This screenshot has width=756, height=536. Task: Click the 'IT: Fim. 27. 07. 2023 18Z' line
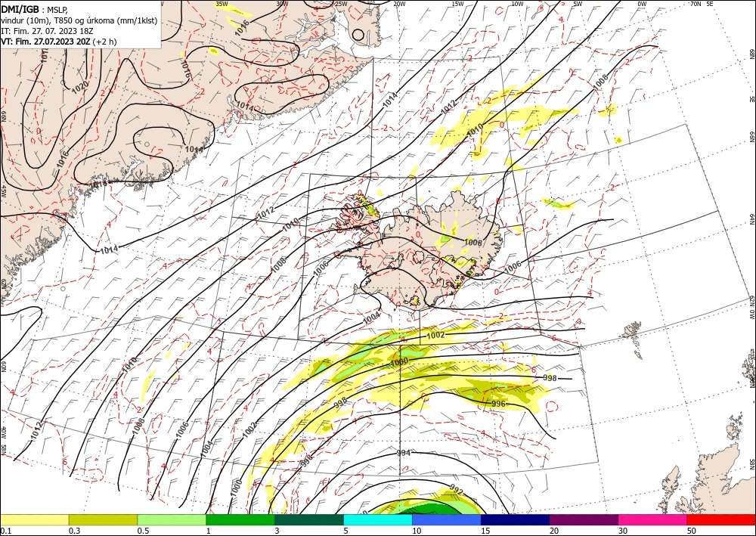tap(47, 31)
